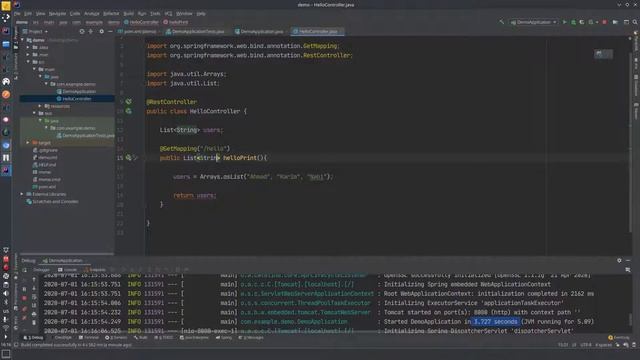Open the Build tool window button
Screen dimensions: 640x360
pyautogui.click(x=140, y=338)
